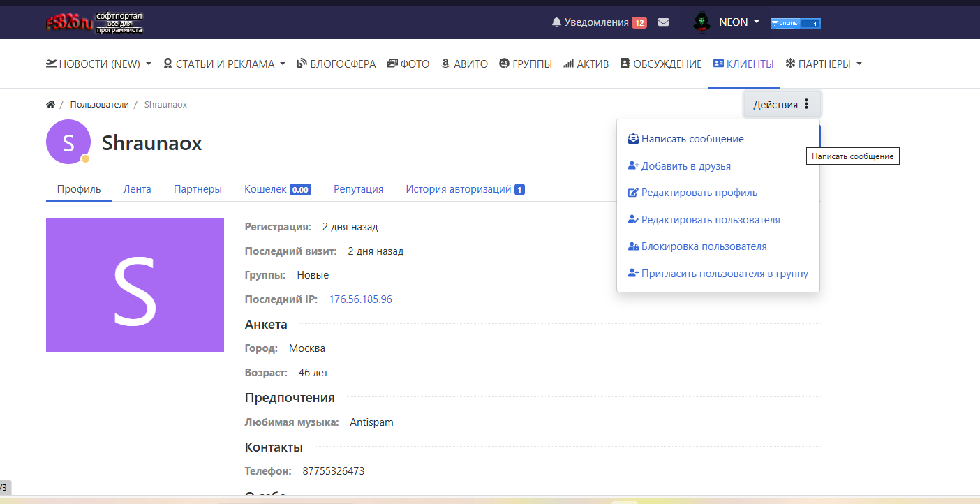Screen dimensions: 980x504
Task: Choose Редактировать профиль menu item
Action: tap(718, 193)
